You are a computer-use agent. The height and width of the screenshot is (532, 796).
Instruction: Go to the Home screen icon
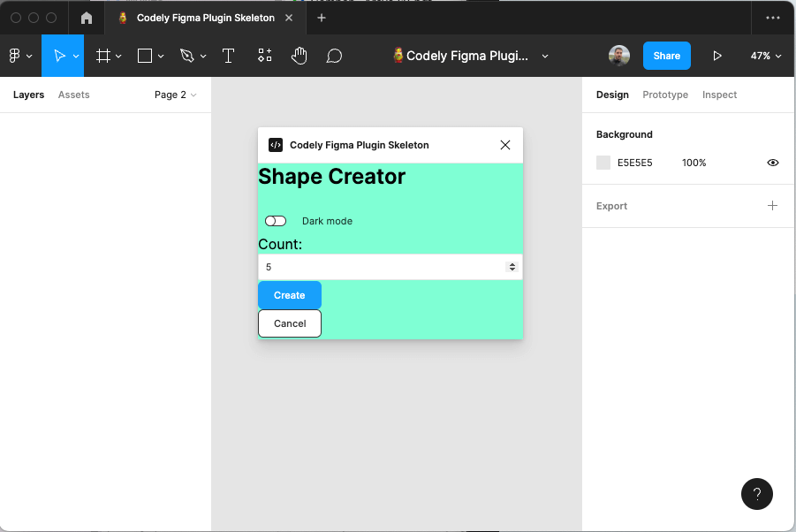pos(87,18)
